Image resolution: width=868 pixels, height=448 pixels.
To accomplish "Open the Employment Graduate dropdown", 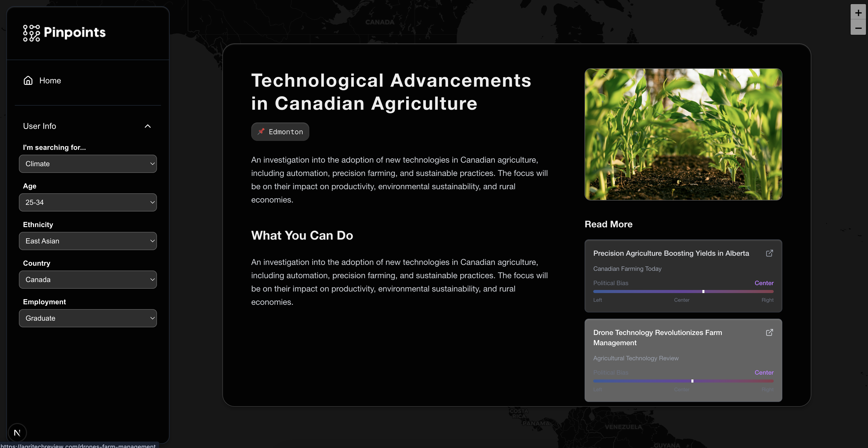I will coord(88,318).
